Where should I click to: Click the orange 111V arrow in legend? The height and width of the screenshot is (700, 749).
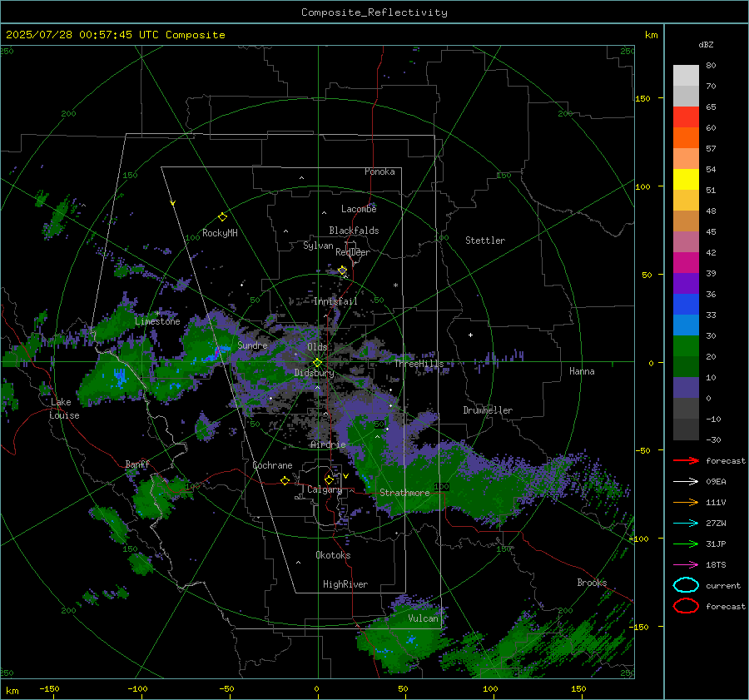tap(686, 502)
